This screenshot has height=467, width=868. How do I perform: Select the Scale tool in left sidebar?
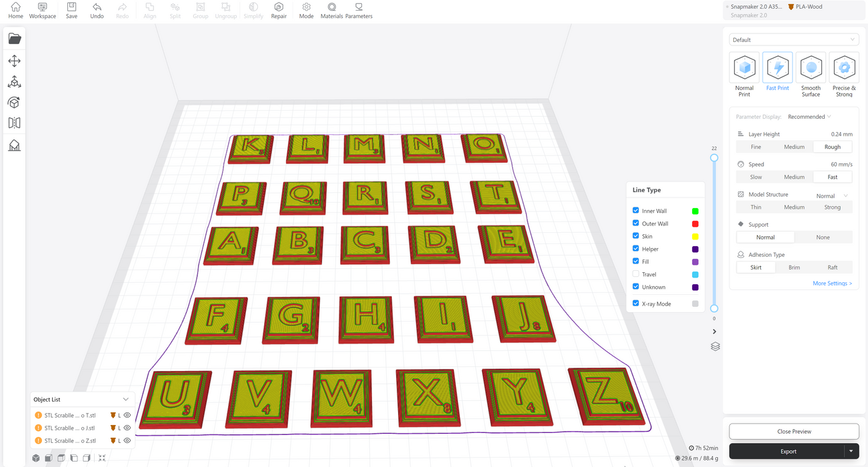pyautogui.click(x=14, y=81)
